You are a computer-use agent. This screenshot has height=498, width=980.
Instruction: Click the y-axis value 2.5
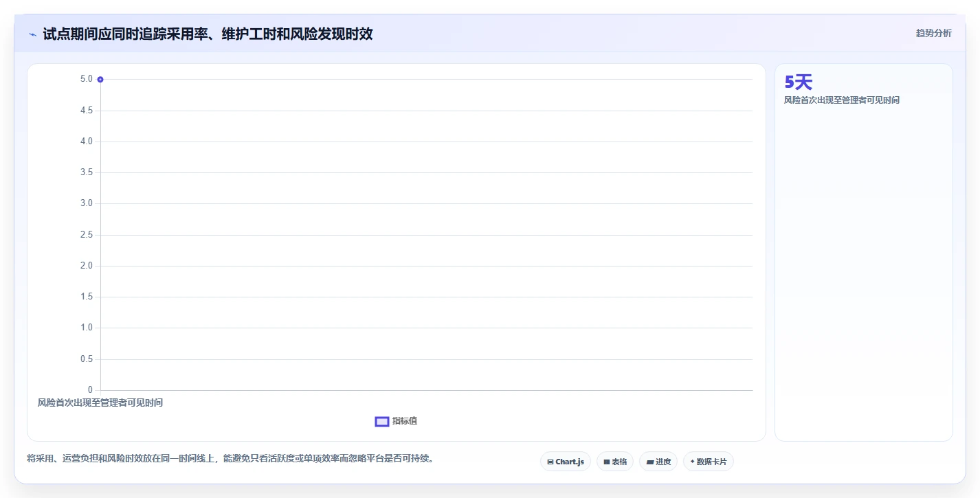coord(87,235)
